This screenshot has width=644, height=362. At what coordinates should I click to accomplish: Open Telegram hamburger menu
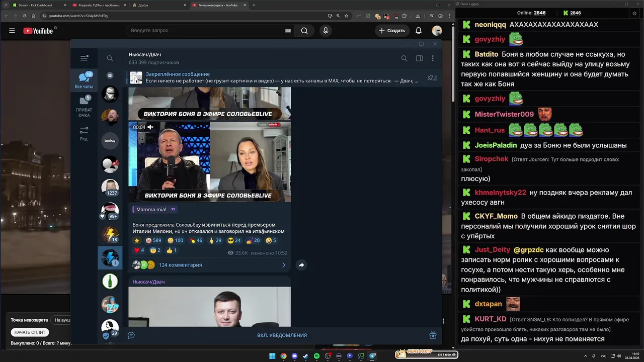click(x=84, y=58)
